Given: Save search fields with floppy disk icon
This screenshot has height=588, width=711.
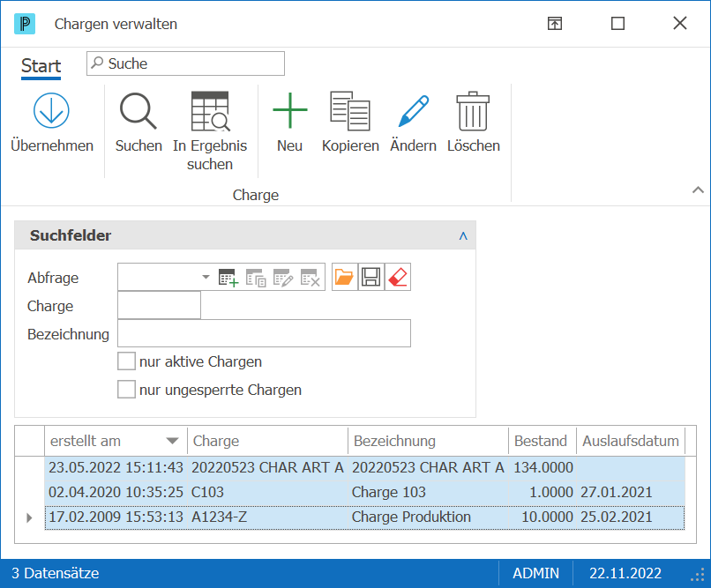Looking at the screenshot, I should (370, 277).
